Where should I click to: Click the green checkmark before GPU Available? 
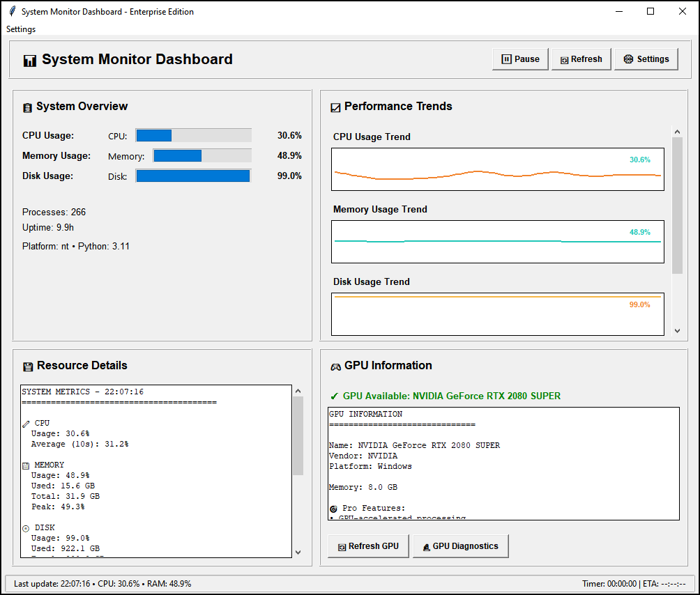tap(334, 396)
